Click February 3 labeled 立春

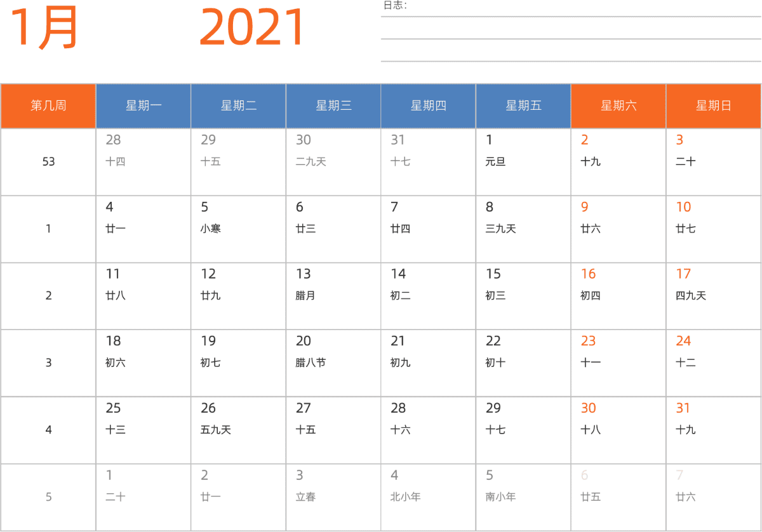[333, 497]
